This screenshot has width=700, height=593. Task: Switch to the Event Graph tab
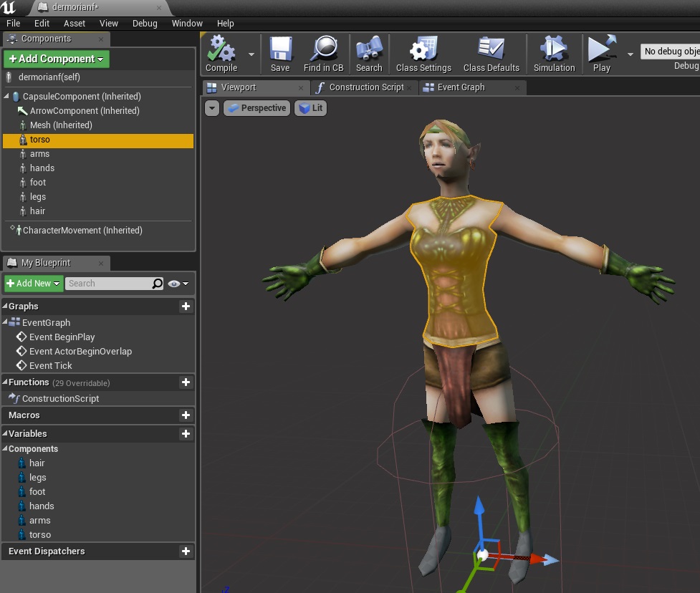pos(472,87)
